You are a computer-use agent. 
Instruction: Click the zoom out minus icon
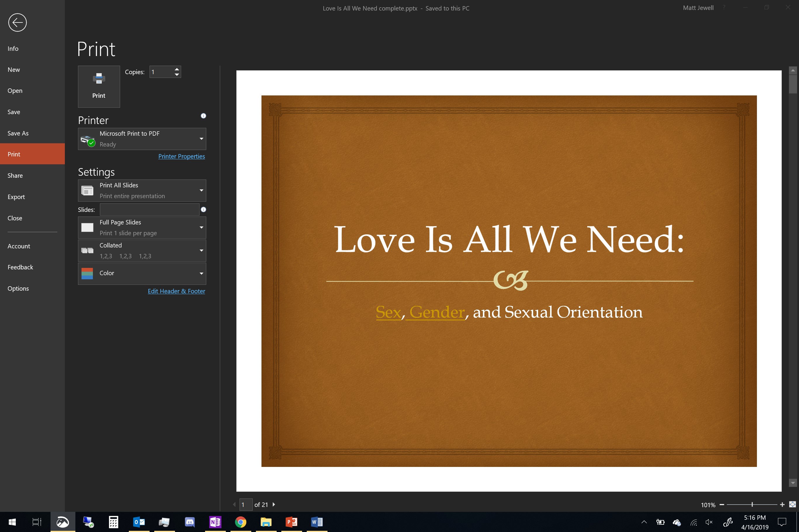pyautogui.click(x=722, y=505)
